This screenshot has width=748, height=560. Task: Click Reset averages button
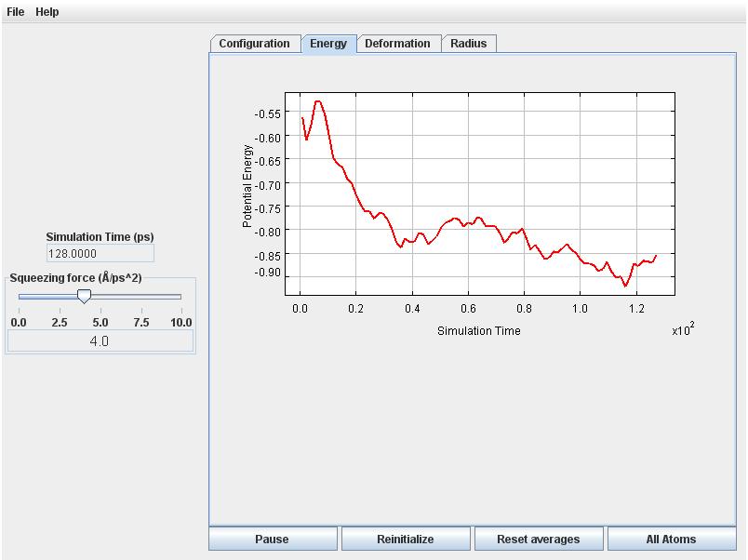click(538, 539)
